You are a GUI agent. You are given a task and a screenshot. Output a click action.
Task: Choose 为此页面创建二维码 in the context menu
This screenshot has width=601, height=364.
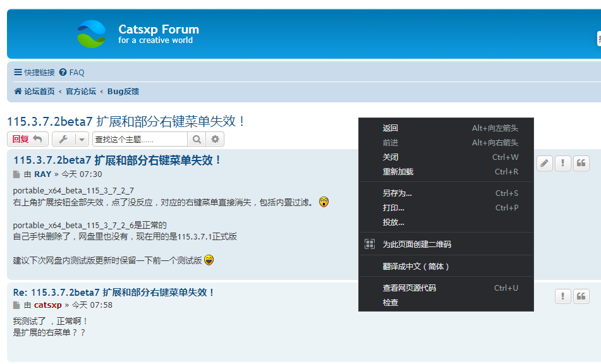coord(446,244)
